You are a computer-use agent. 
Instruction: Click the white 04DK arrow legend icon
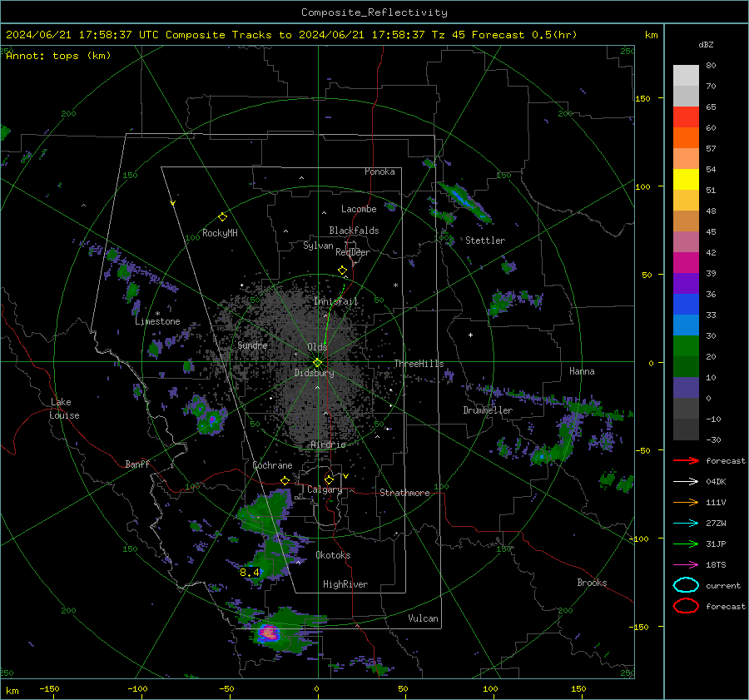[686, 482]
